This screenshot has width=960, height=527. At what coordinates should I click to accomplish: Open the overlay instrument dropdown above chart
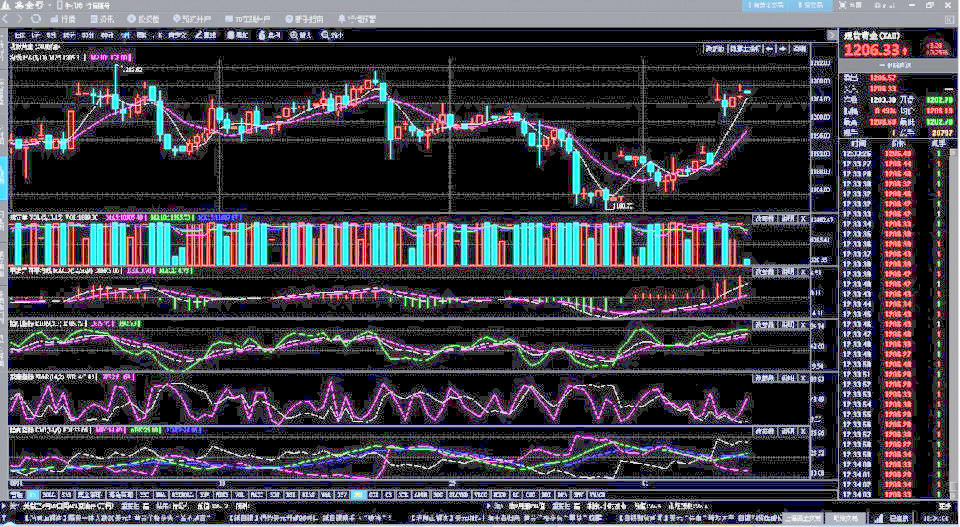[x=744, y=48]
